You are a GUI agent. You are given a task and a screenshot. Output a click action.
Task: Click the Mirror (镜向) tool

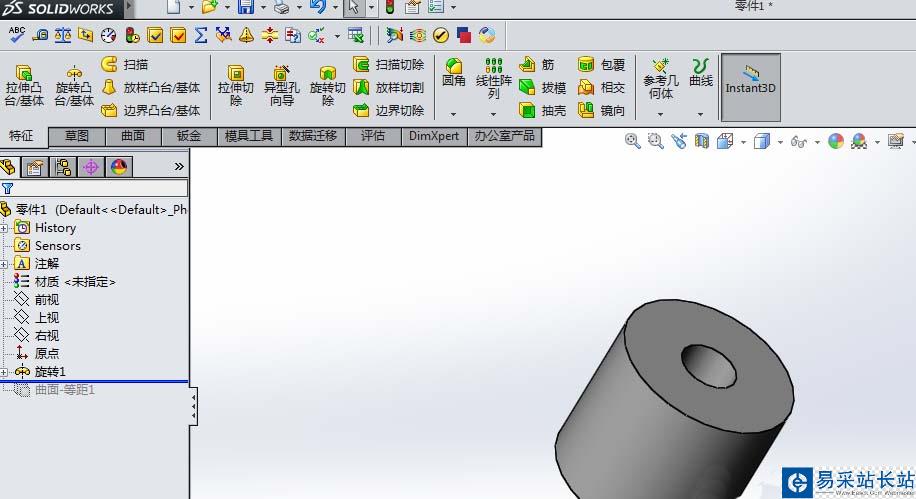pos(601,110)
